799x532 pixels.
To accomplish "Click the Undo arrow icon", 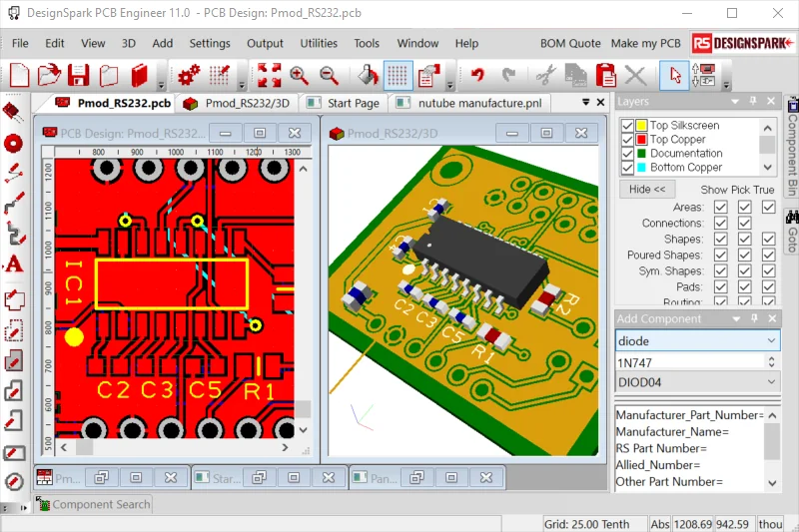I will point(477,75).
